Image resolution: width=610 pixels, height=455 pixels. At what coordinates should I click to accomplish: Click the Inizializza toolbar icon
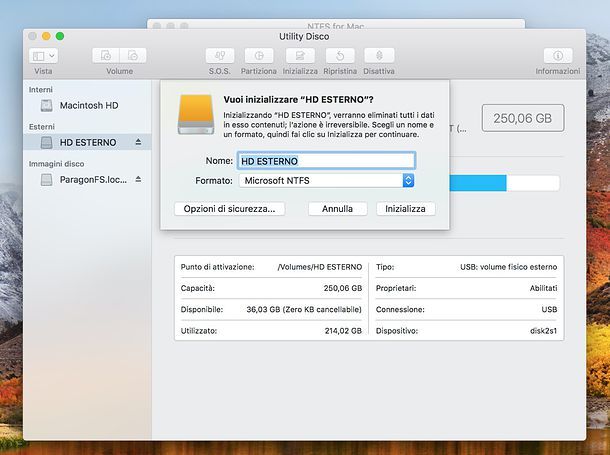[x=300, y=56]
